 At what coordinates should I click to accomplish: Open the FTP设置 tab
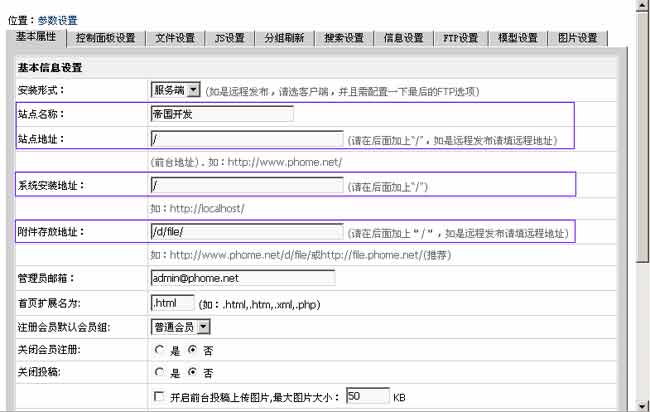click(x=461, y=38)
